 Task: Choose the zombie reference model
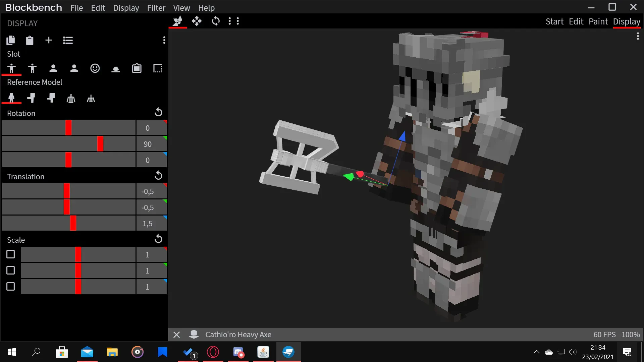pos(31,98)
